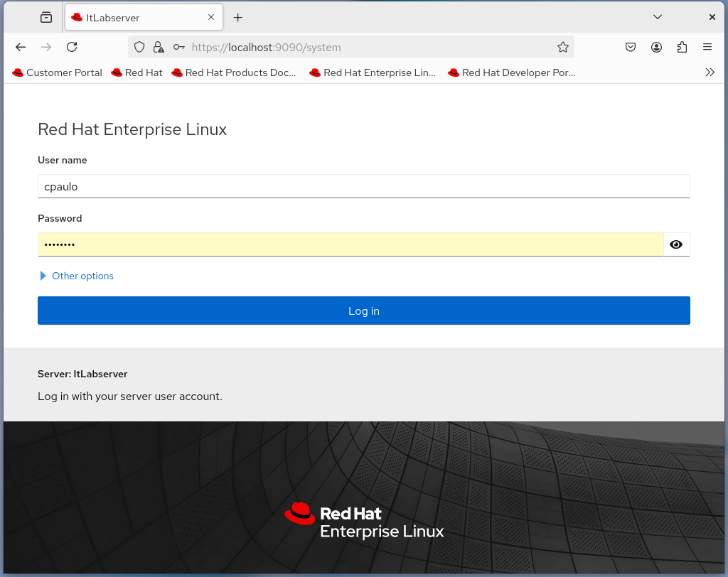Open the Firefox hamburger application menu
Image resolution: width=728 pixels, height=577 pixels.
coord(707,47)
